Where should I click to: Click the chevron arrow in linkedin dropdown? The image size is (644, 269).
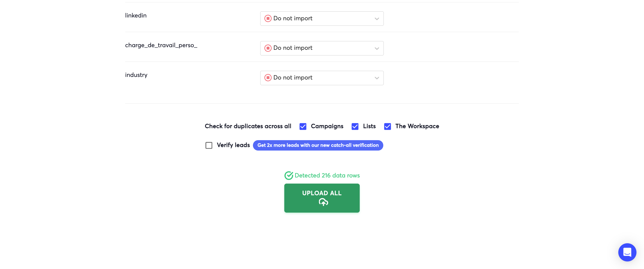click(377, 19)
